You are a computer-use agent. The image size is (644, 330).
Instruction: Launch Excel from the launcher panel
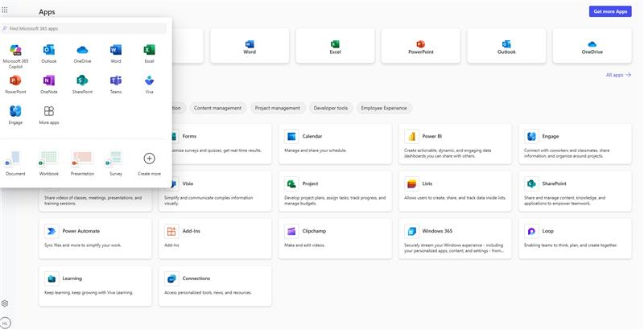(149, 54)
